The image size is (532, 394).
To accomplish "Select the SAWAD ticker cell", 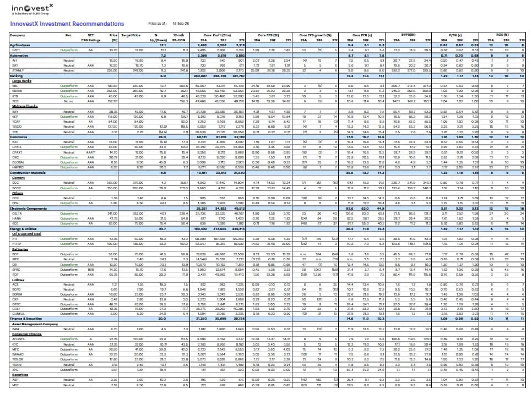I will click(18, 354).
